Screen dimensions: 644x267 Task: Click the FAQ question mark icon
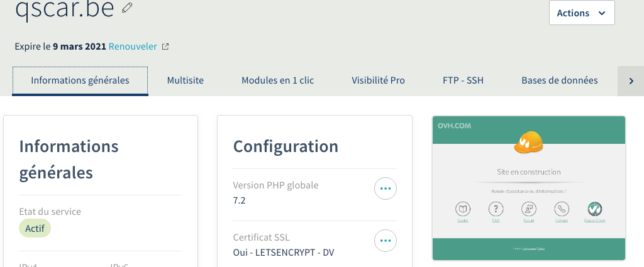point(496,209)
